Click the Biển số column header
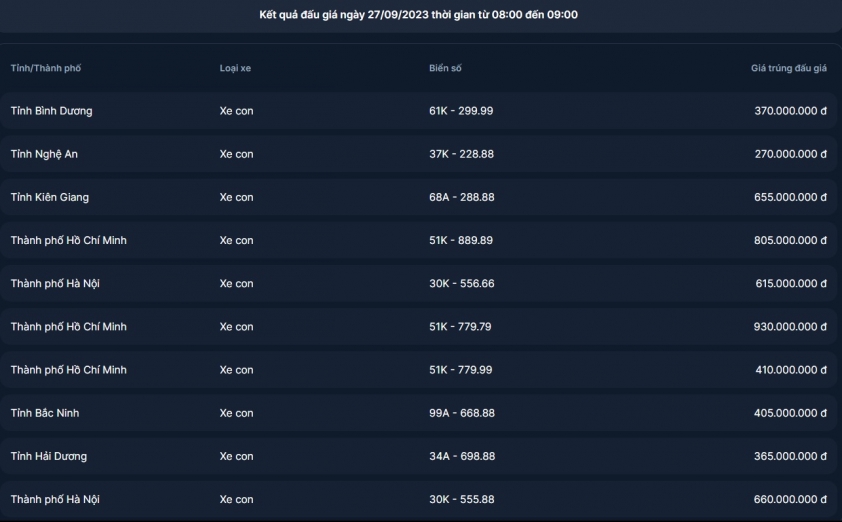Viewport: 842px width, 522px height. point(445,68)
